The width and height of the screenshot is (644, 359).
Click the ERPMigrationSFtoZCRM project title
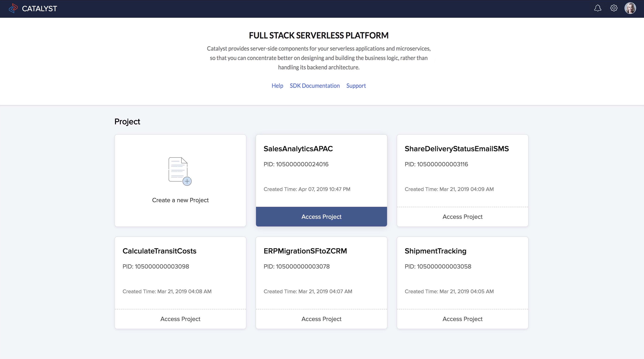pyautogui.click(x=305, y=251)
